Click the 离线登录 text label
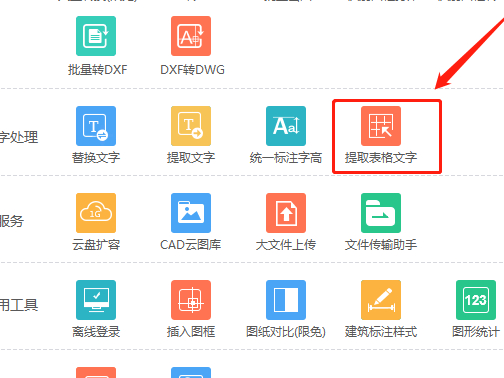The image size is (504, 378). pos(96,332)
